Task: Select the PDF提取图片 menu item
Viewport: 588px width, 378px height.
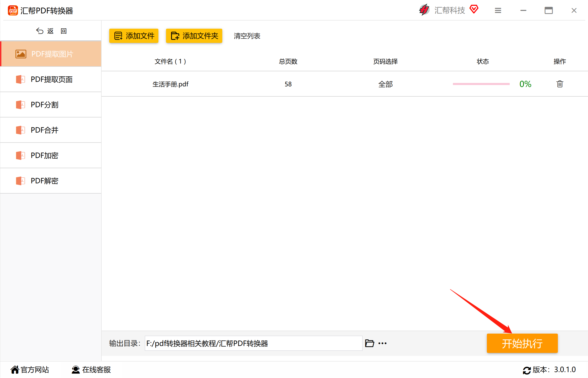Action: click(51, 54)
